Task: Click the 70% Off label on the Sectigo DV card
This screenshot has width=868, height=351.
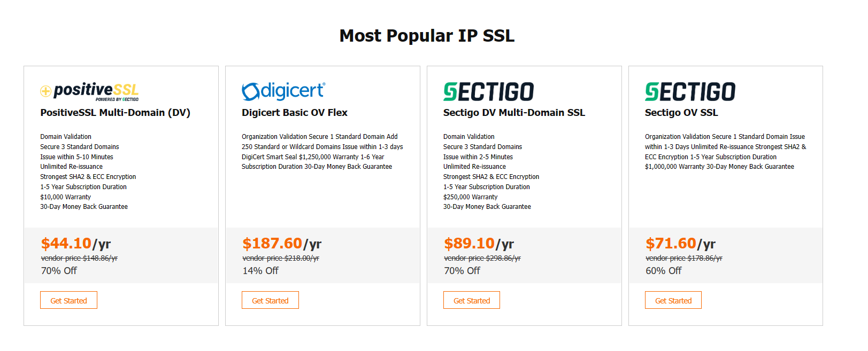Action: 460,270
